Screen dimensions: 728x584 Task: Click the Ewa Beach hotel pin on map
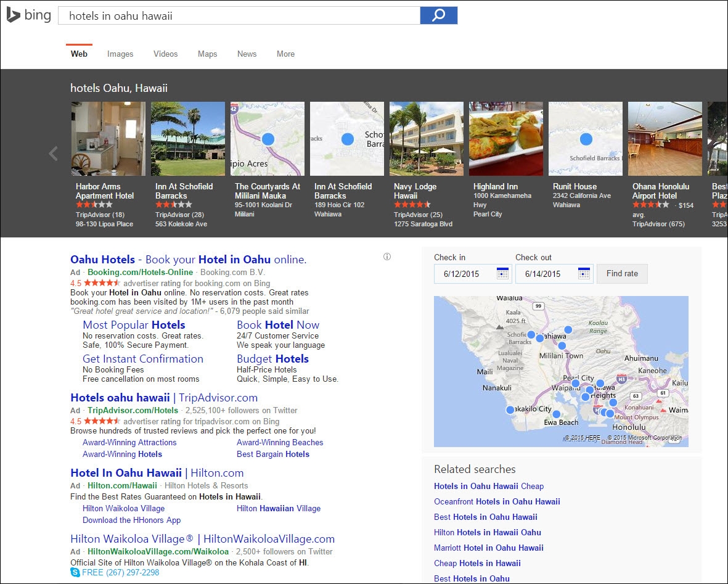[556, 414]
